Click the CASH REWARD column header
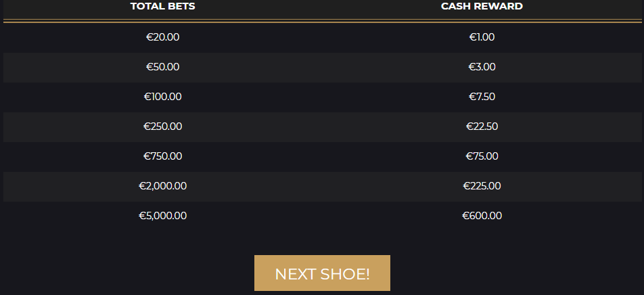This screenshot has width=644, height=295. [482, 7]
